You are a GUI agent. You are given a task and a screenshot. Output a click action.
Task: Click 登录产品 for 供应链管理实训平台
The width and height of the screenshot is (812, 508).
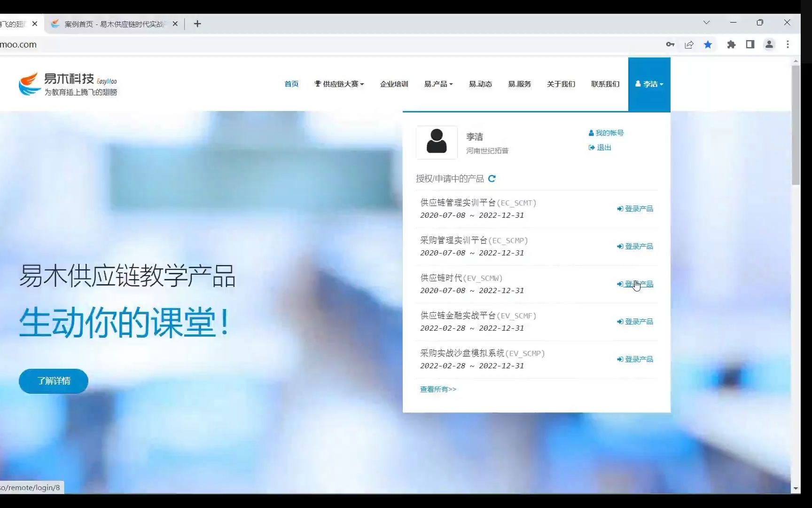(x=635, y=209)
